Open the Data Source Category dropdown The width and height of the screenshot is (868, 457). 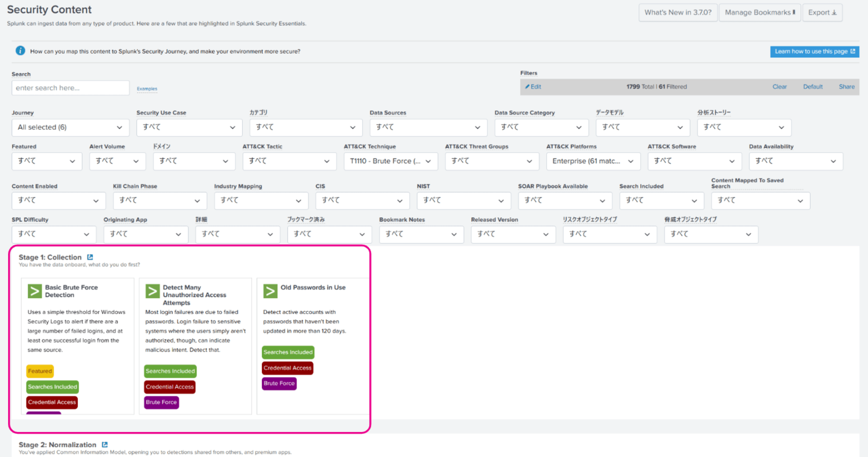pos(542,127)
